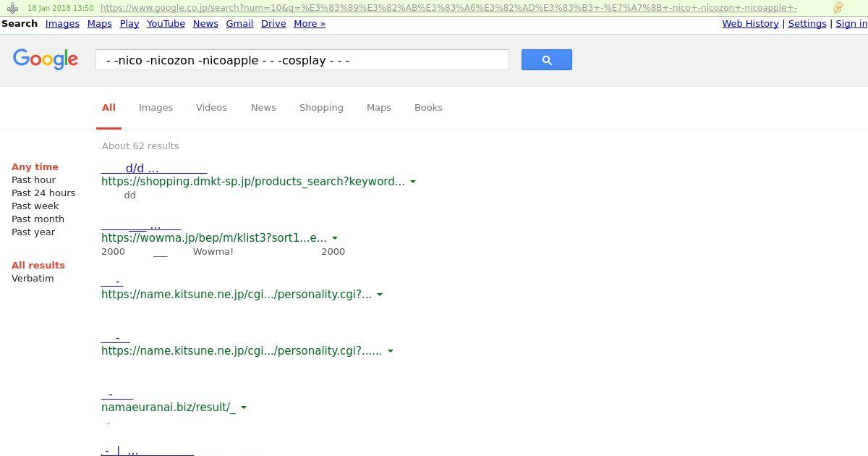This screenshot has height=456, width=868.
Task: Open Maps link in top navigation bar
Action: (x=99, y=24)
